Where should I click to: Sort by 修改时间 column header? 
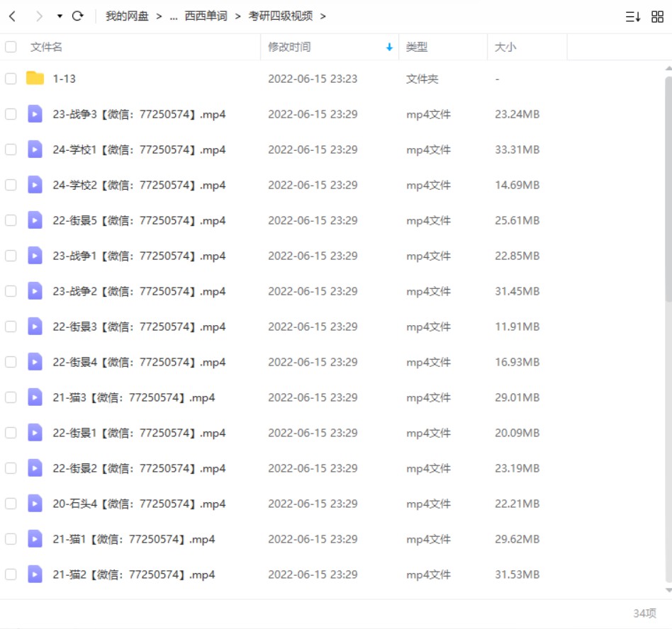pyautogui.click(x=289, y=47)
